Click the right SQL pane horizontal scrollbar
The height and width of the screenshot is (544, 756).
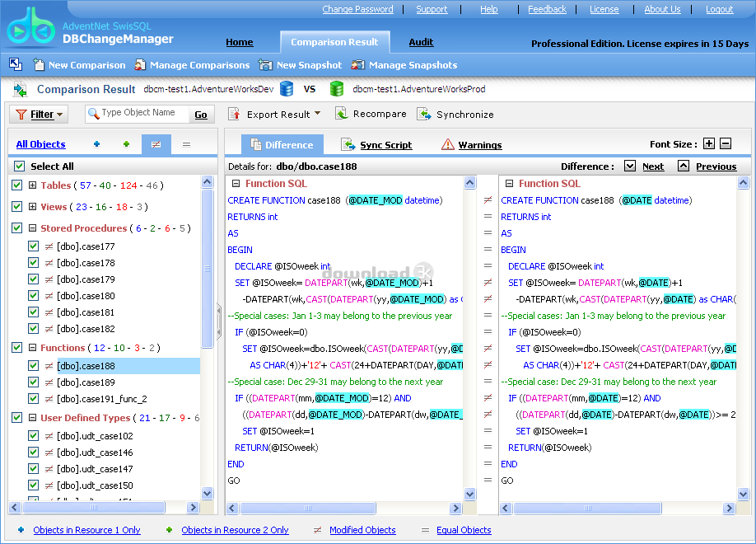[x=588, y=508]
